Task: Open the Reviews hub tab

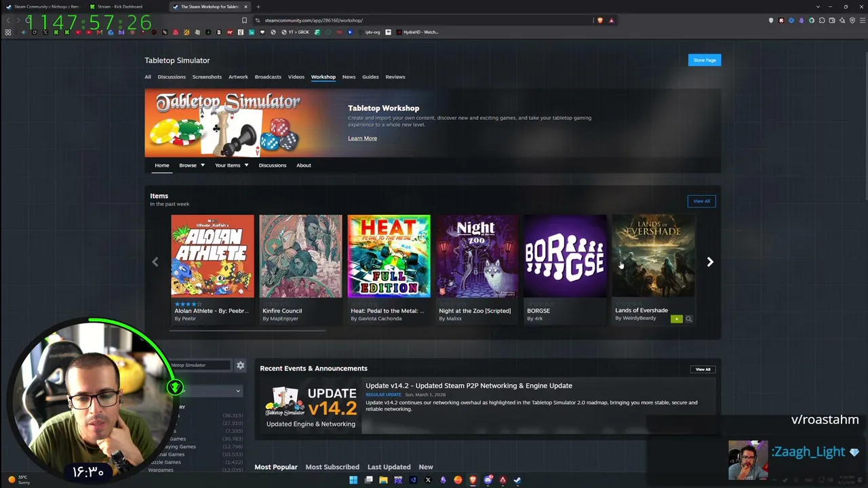Action: (x=395, y=77)
